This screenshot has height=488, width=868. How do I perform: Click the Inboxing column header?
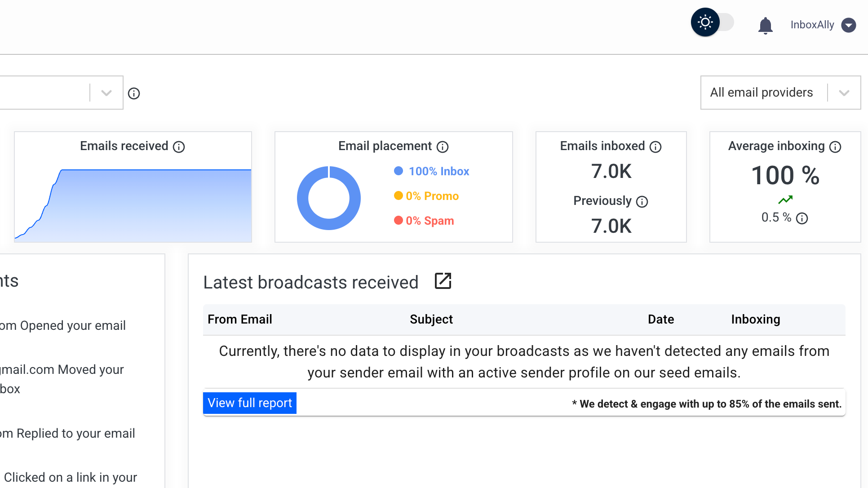coord(755,319)
